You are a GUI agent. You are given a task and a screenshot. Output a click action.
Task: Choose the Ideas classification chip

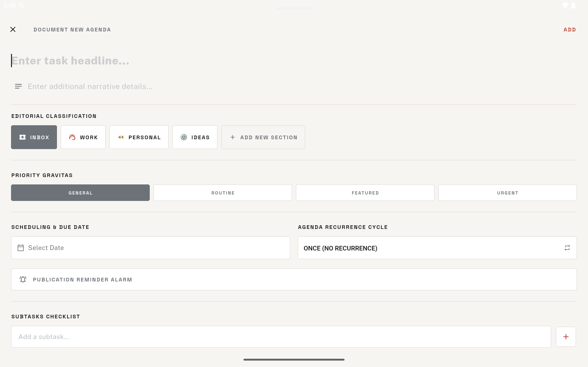(x=195, y=137)
